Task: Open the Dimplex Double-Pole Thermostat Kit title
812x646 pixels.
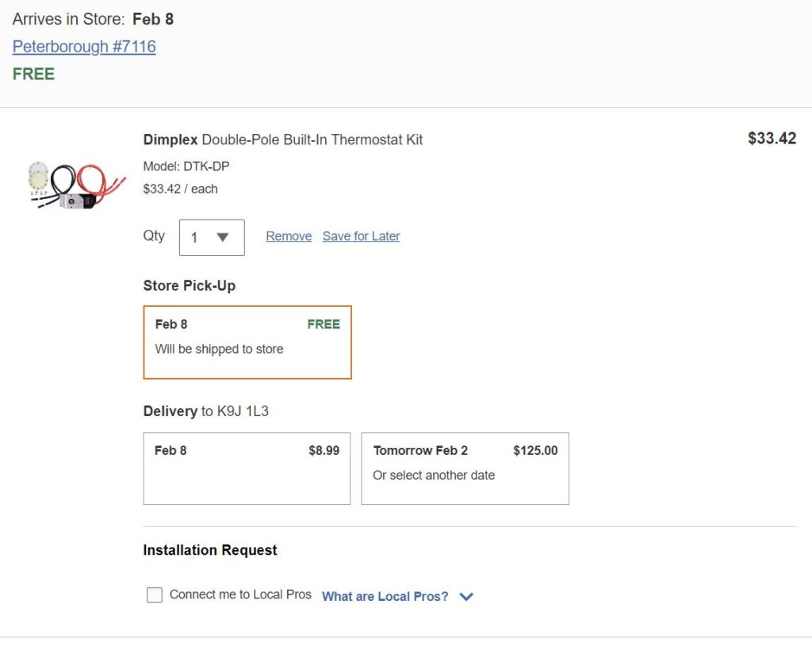Action: point(283,140)
